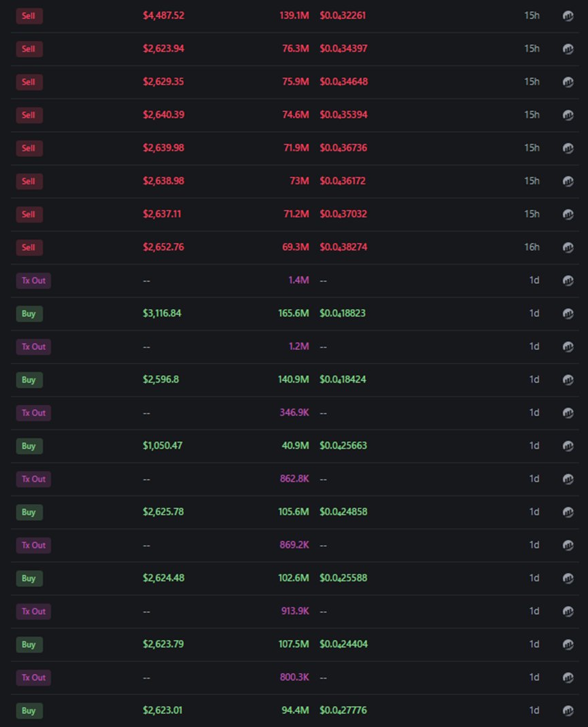
Task: Click the 16h timestamp on sell row
Action: [532, 247]
